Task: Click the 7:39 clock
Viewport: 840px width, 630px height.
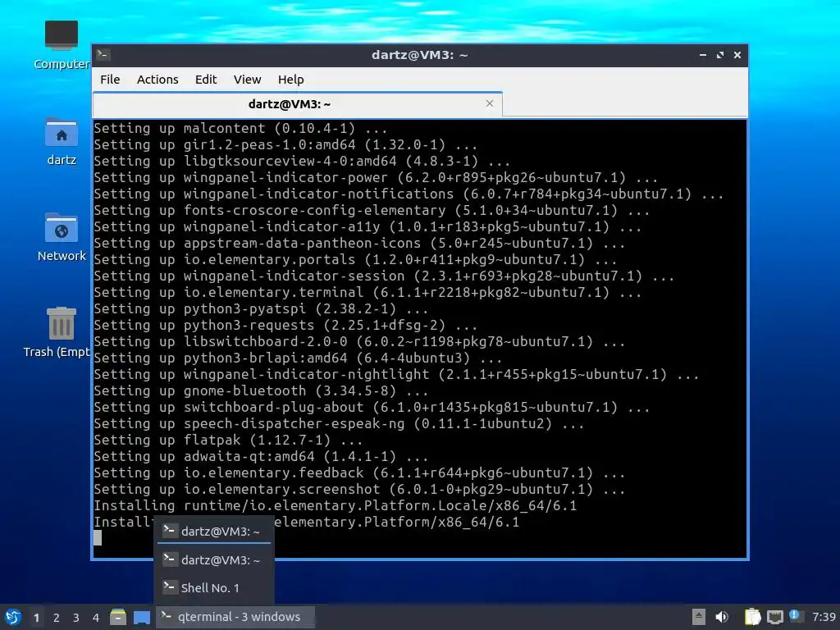Action: 824,617
